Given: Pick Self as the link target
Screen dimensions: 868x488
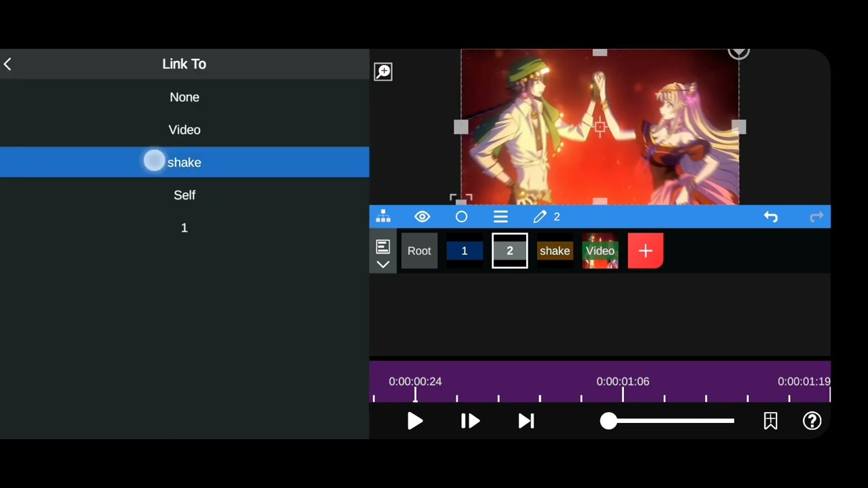Looking at the screenshot, I should [x=184, y=195].
